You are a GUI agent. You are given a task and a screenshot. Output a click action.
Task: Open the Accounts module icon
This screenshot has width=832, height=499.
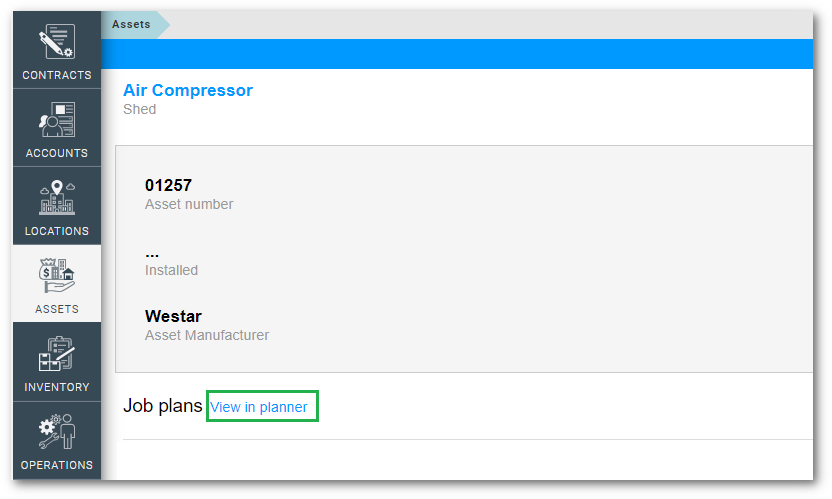[56, 121]
